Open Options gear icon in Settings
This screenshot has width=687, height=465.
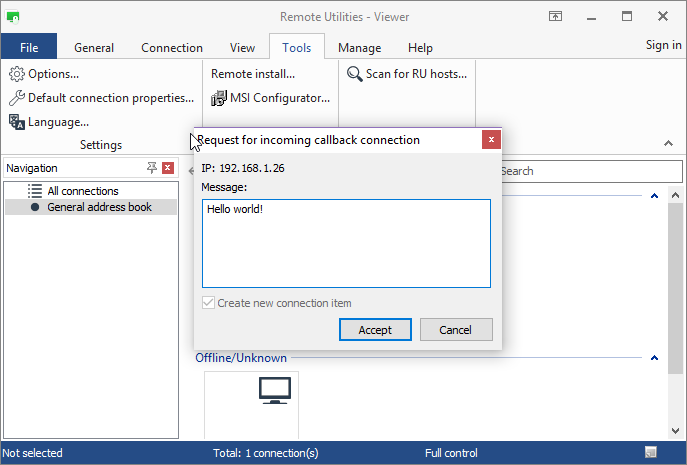[x=16, y=74]
